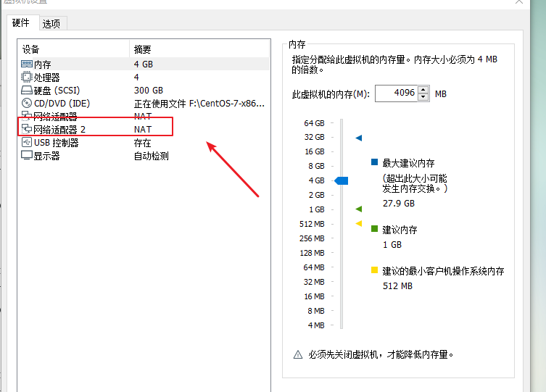
Task: Click the 64 GB scale label
Action: coord(314,123)
